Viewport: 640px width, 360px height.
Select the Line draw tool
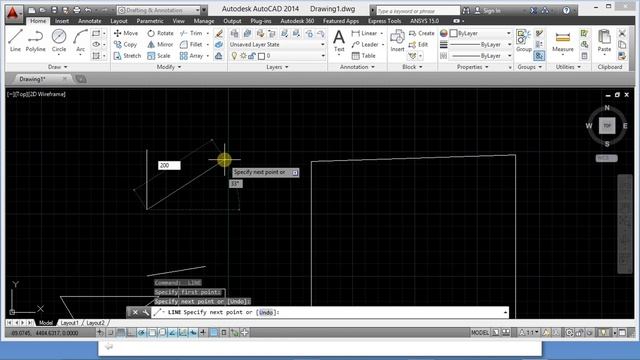[x=15, y=40]
